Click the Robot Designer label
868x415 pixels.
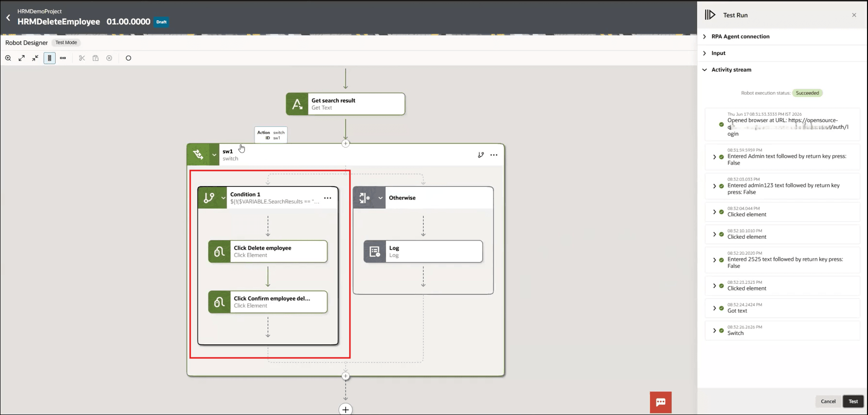click(27, 43)
